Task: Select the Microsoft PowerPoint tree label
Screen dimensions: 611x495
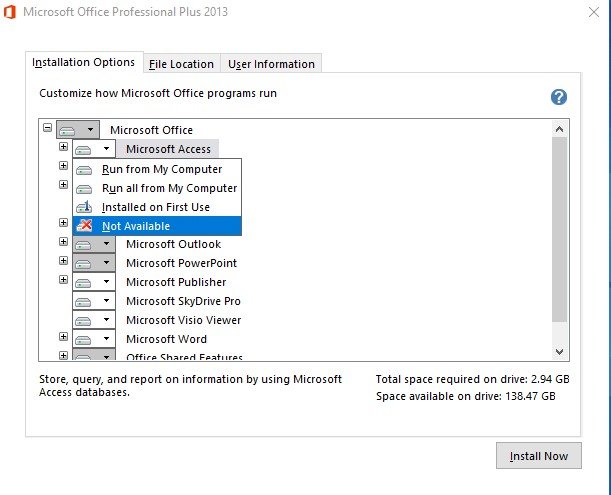Action: click(x=182, y=263)
